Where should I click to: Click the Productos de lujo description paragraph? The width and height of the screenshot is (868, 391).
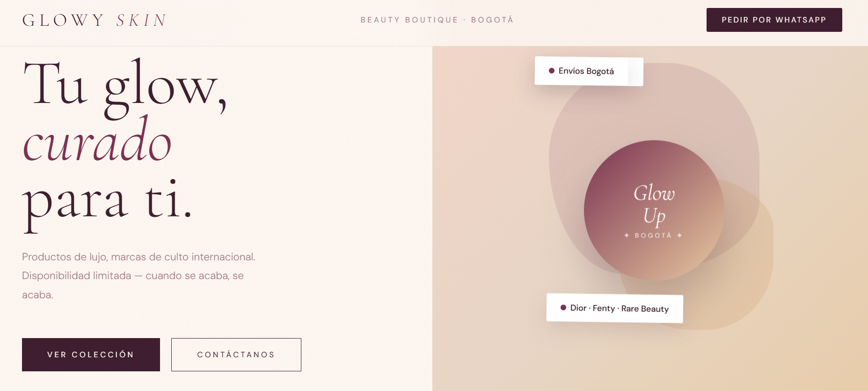coord(139,276)
